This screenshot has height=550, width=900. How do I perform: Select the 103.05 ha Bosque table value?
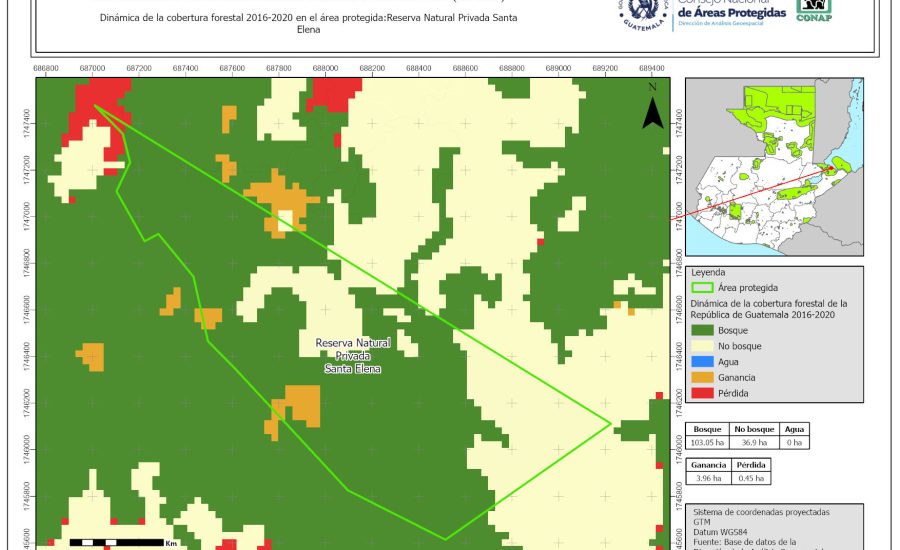coord(708,442)
